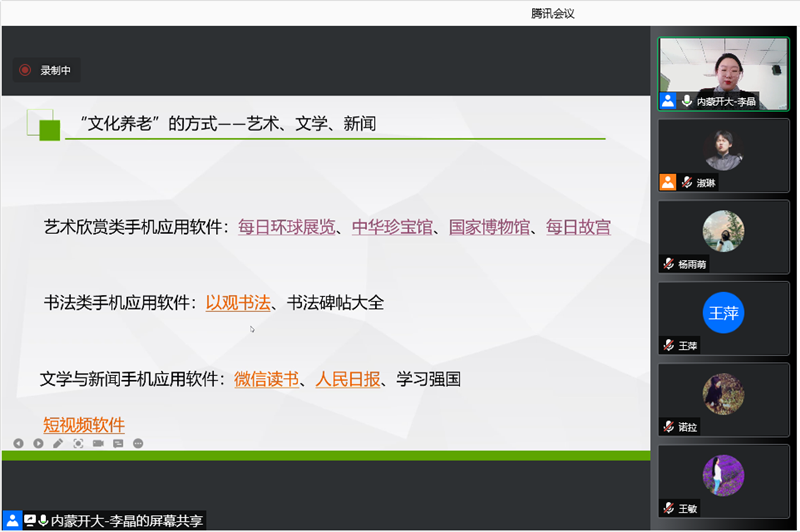This screenshot has width=800, height=532.
Task: Click the 书法碑帖大全 text
Action: tap(336, 303)
